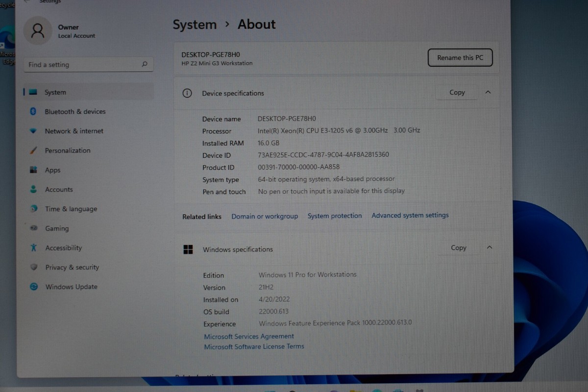Screen dimensions: 588x392
Task: Click the System monitor icon in sidebar
Action: 33,92
